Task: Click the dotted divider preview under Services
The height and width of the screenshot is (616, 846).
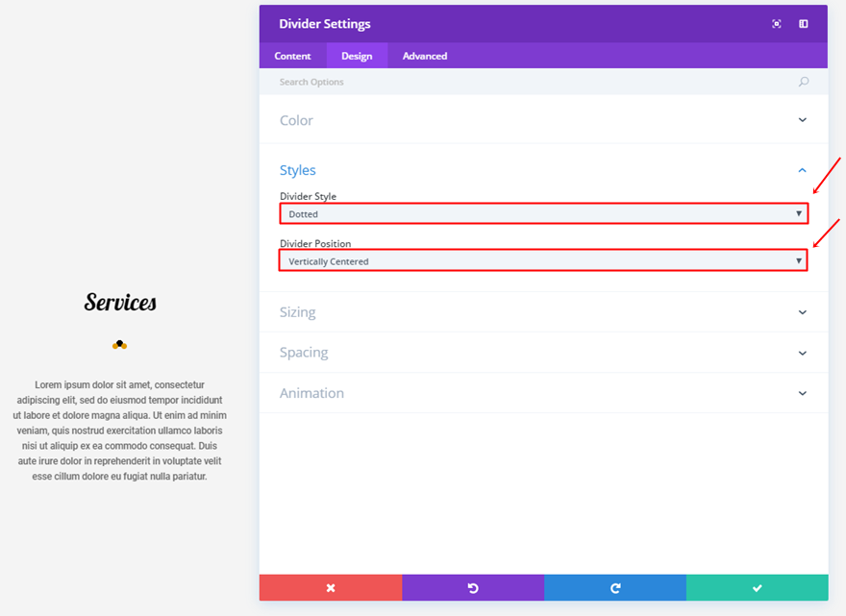Action: [119, 344]
